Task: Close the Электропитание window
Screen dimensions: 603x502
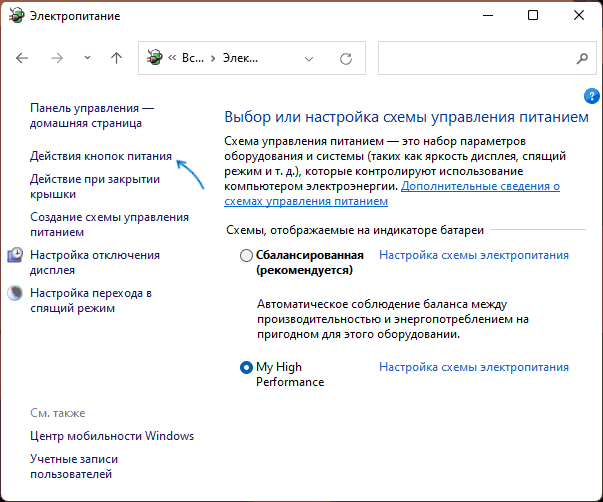Action: [579, 15]
